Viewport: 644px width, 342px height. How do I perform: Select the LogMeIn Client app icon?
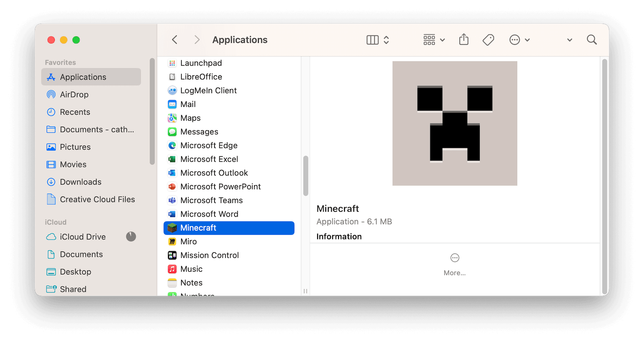tap(172, 91)
